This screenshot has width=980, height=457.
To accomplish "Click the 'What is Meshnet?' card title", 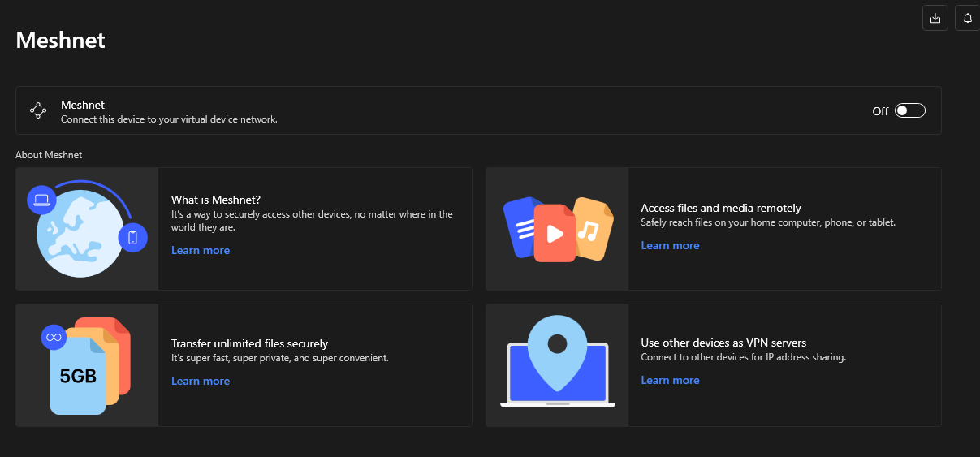I will point(216,200).
